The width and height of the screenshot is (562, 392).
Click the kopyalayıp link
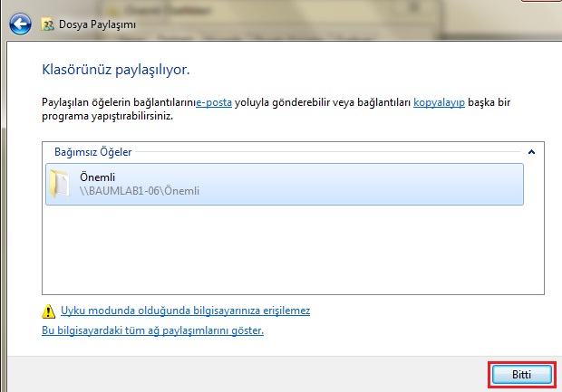439,102
